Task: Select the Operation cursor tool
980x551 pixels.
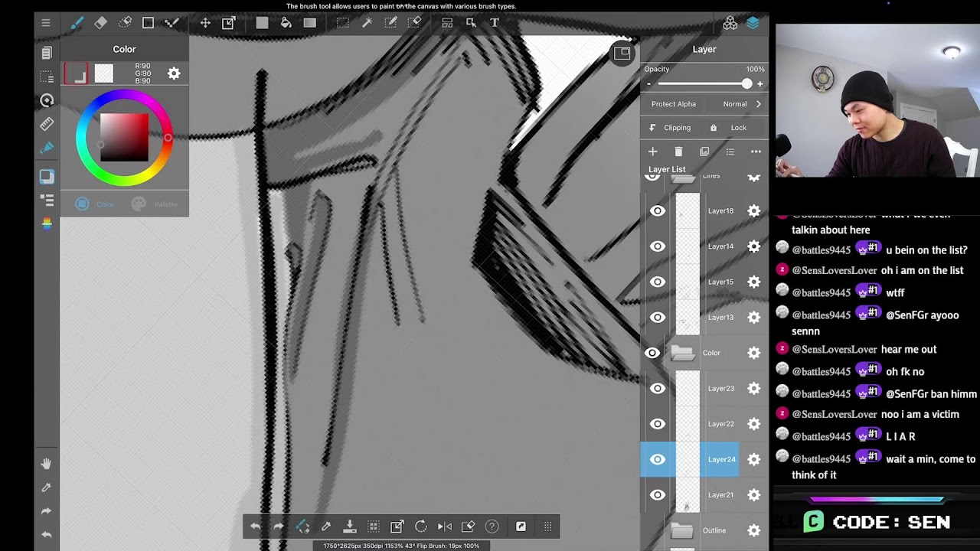Action: [x=471, y=23]
